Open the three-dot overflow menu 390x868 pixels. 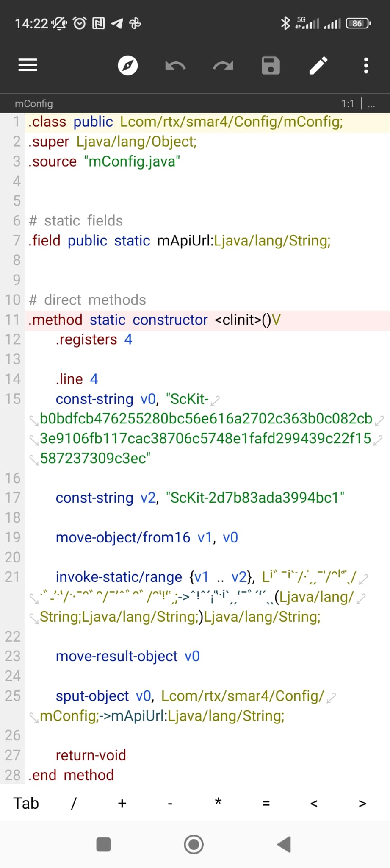(x=366, y=66)
